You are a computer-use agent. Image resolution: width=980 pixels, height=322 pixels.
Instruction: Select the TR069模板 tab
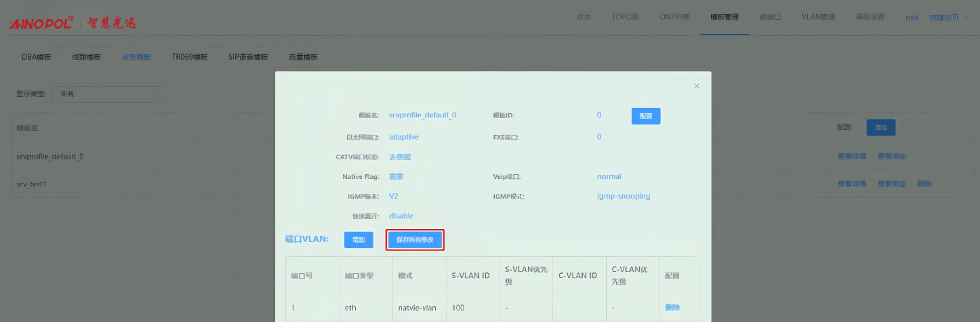(x=189, y=57)
